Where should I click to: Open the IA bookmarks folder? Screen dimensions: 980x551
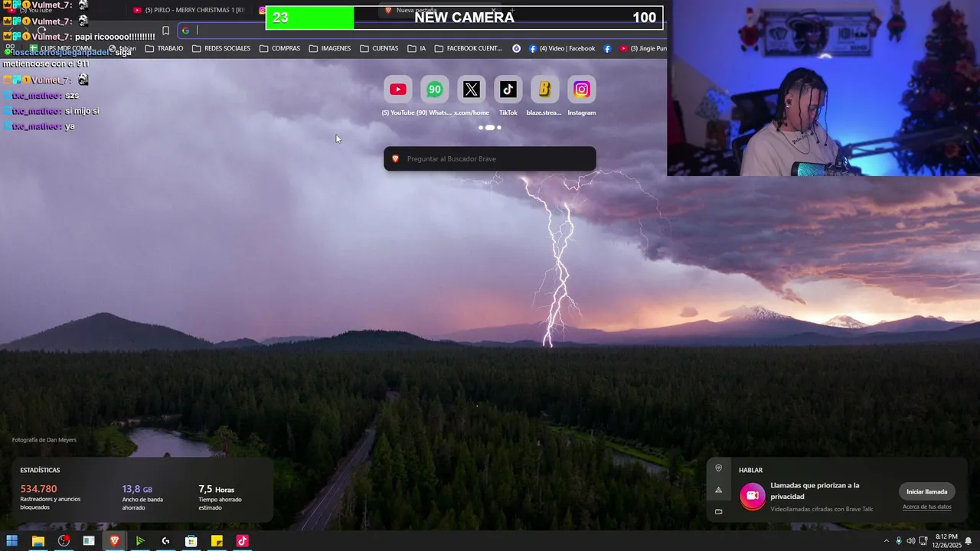(416, 48)
